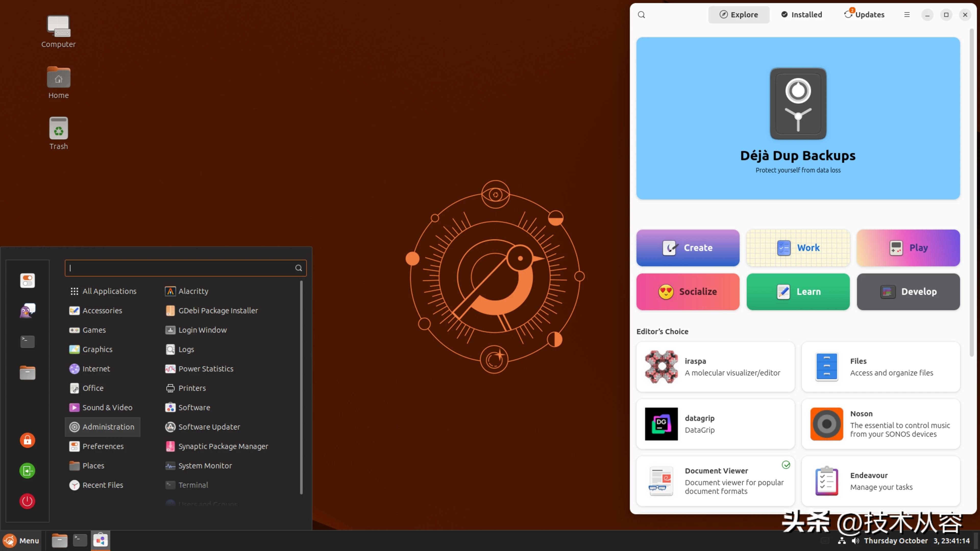Click the magnifier icon in menu search box
Viewport: 980px width, 551px height.
pyautogui.click(x=299, y=268)
